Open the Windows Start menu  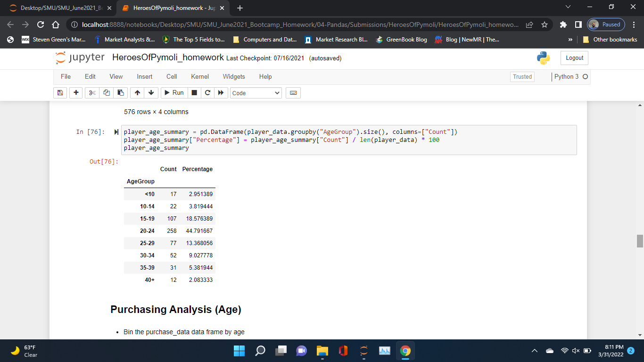coord(239,351)
